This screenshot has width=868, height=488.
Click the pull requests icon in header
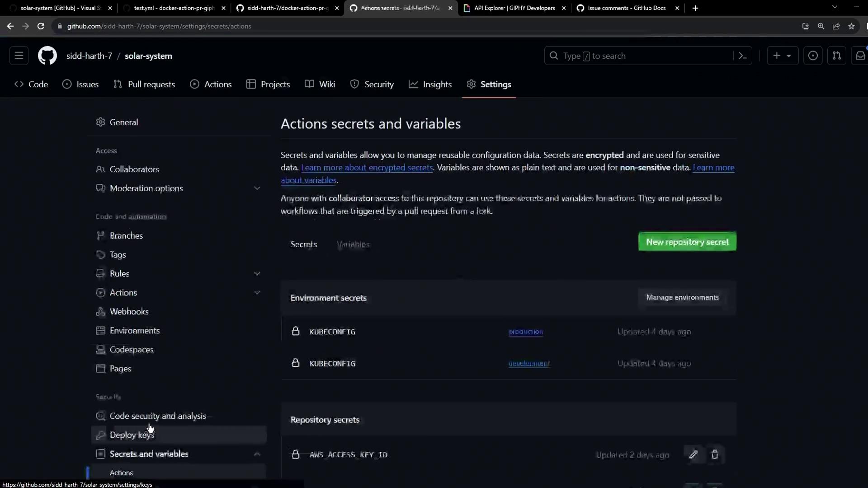tap(836, 56)
